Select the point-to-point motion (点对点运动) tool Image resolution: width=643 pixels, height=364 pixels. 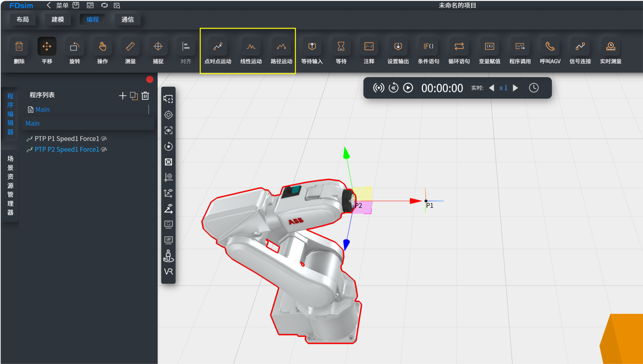coord(218,47)
